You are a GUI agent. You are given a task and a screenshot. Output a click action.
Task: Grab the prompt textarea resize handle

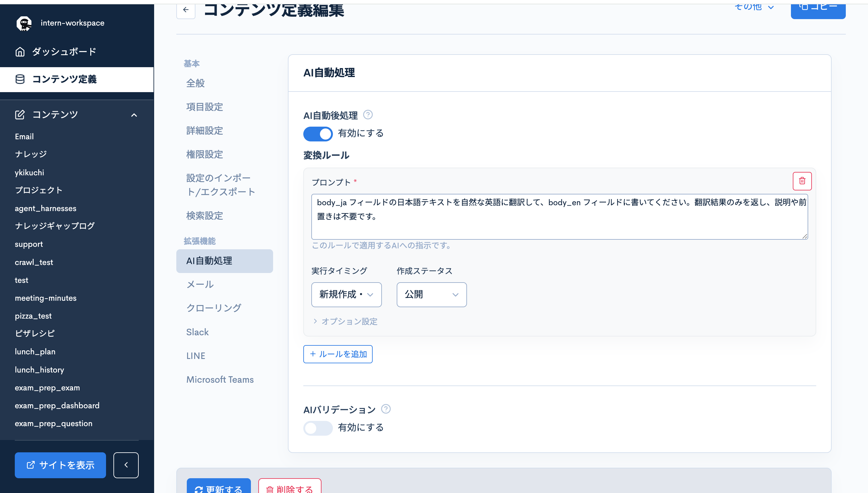coord(805,236)
